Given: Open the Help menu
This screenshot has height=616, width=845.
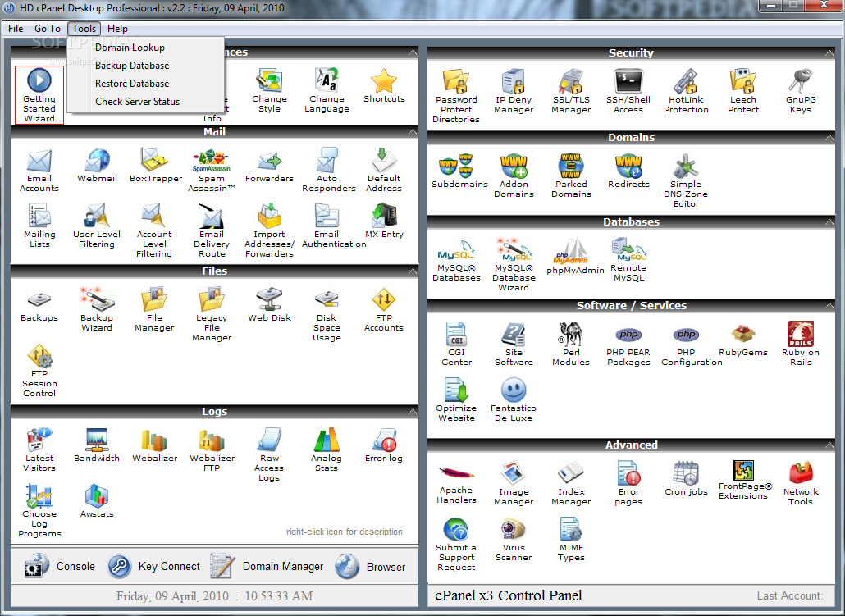Looking at the screenshot, I should (117, 29).
